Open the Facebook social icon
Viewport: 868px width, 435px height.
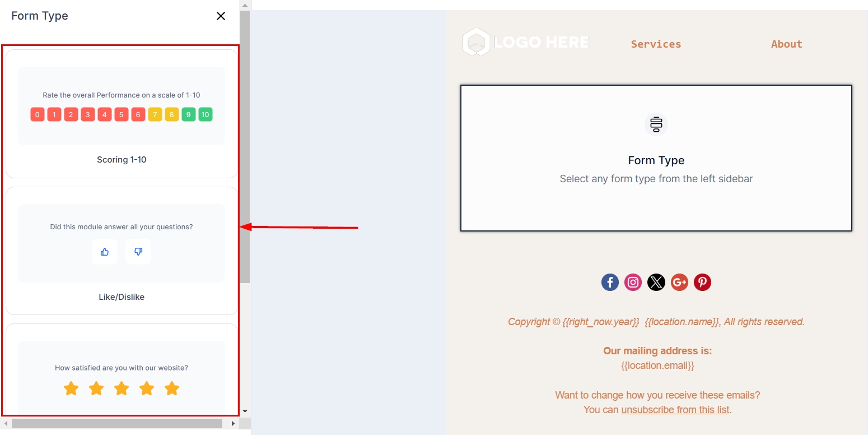point(610,282)
